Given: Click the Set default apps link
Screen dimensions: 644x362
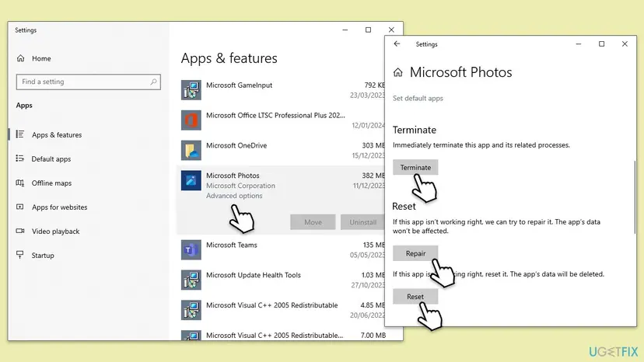Looking at the screenshot, I should click(418, 99).
